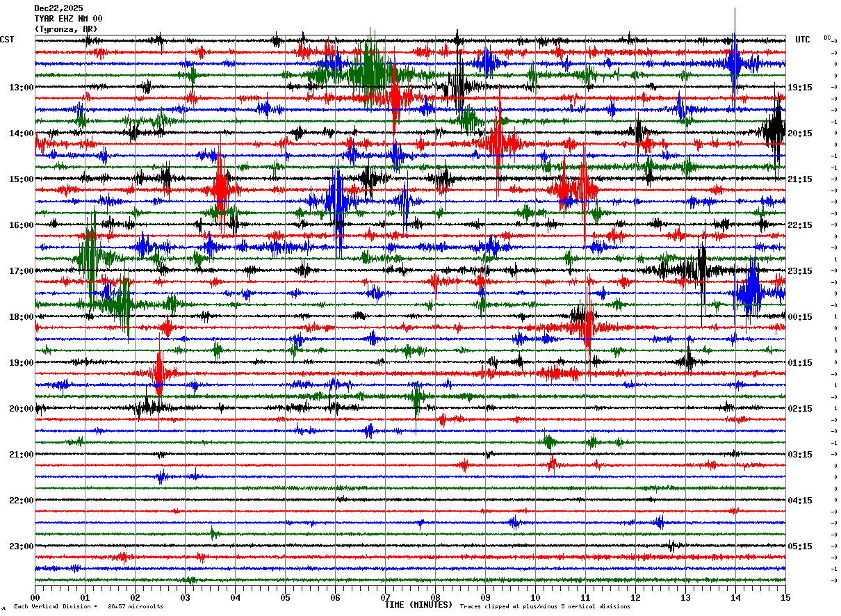
Task: Click minute tick 09 on the time axis
Action: 485,597
